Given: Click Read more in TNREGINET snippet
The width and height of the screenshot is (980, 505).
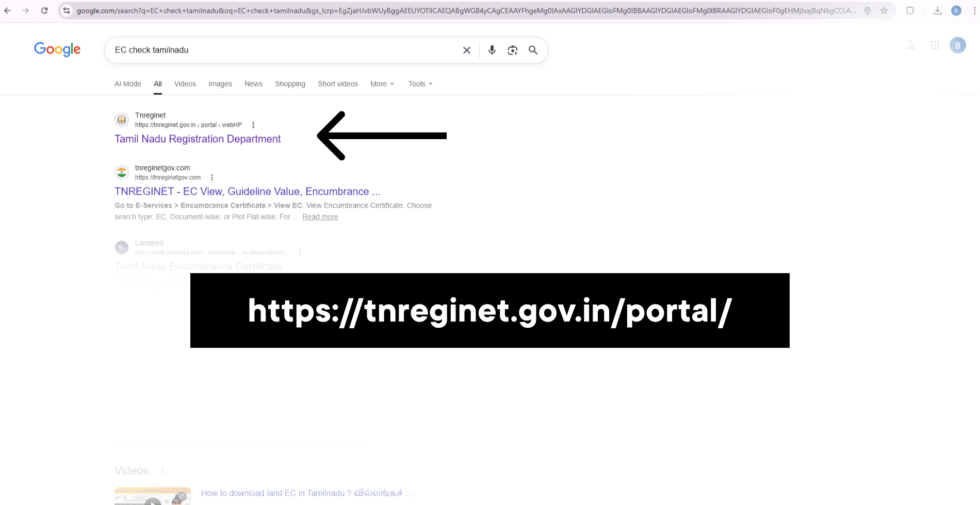Looking at the screenshot, I should coord(320,217).
